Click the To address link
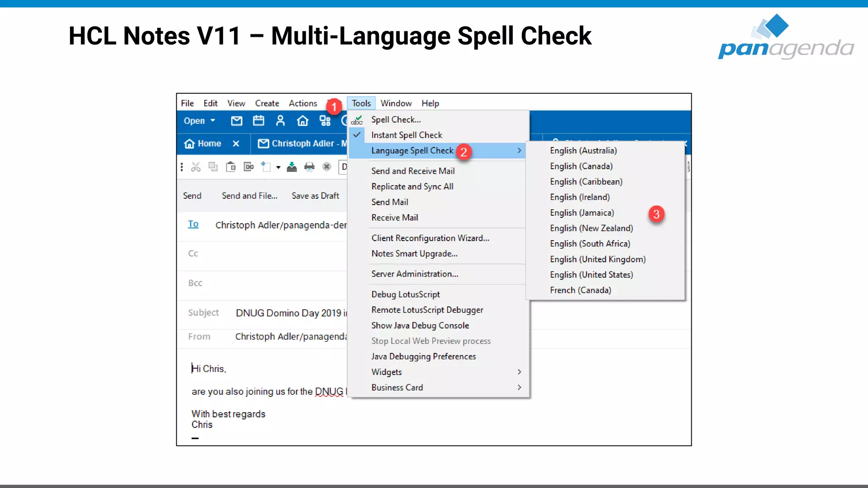This screenshot has height=488, width=868. [193, 224]
